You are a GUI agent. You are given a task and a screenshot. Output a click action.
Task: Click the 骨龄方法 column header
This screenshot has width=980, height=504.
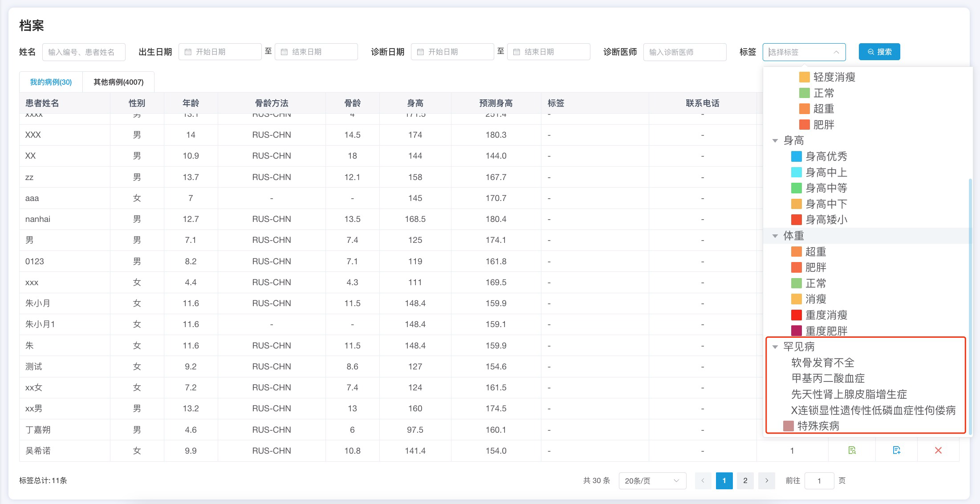272,103
